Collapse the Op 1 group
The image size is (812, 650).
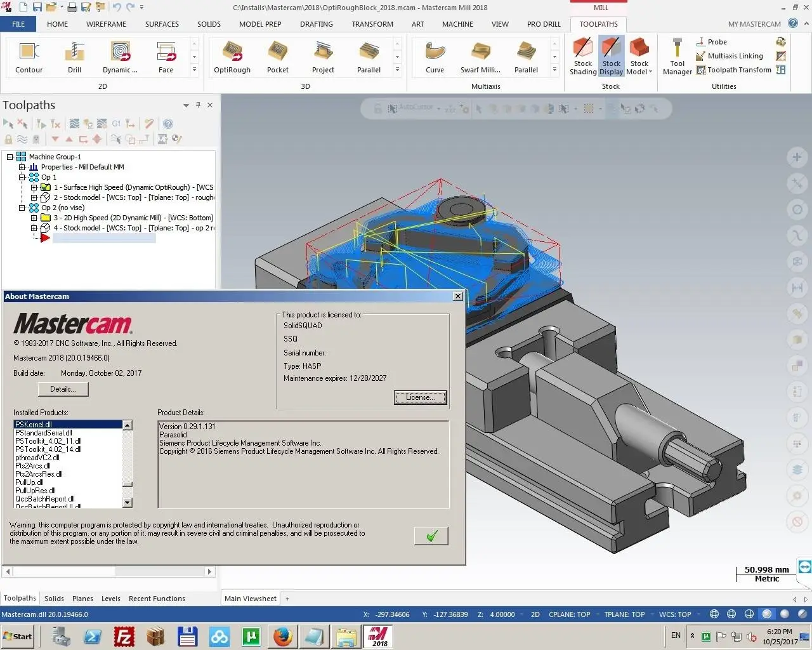click(22, 177)
